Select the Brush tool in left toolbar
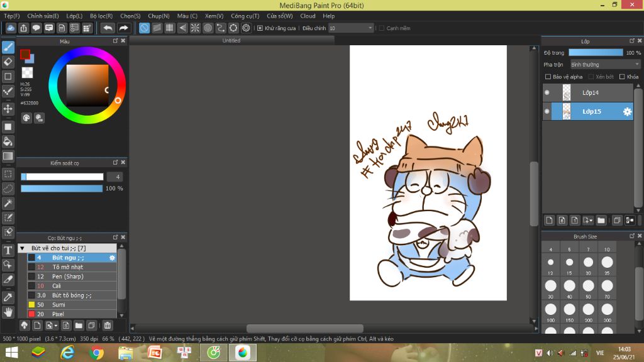644x362 pixels. [x=8, y=47]
